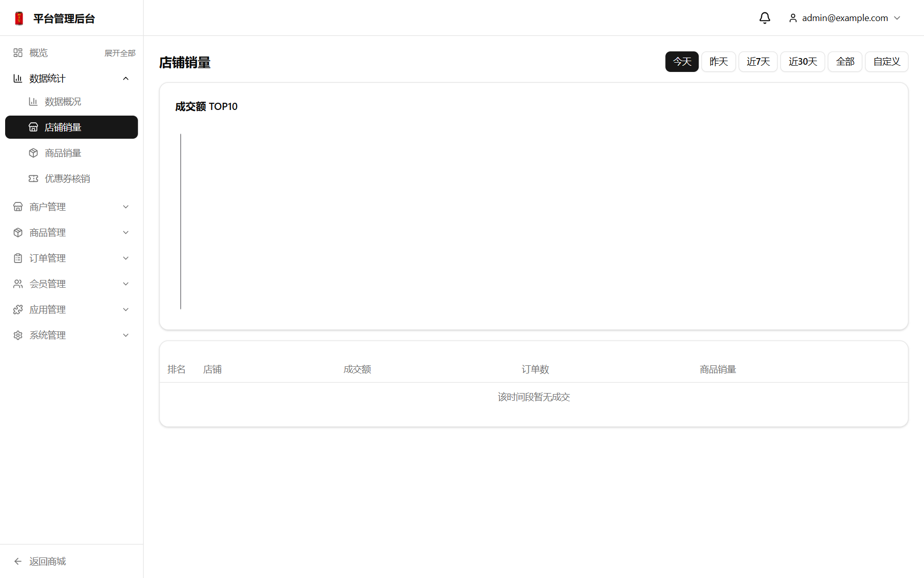Open the 优惠券核销 page
This screenshot has width=924, height=578.
click(71, 179)
